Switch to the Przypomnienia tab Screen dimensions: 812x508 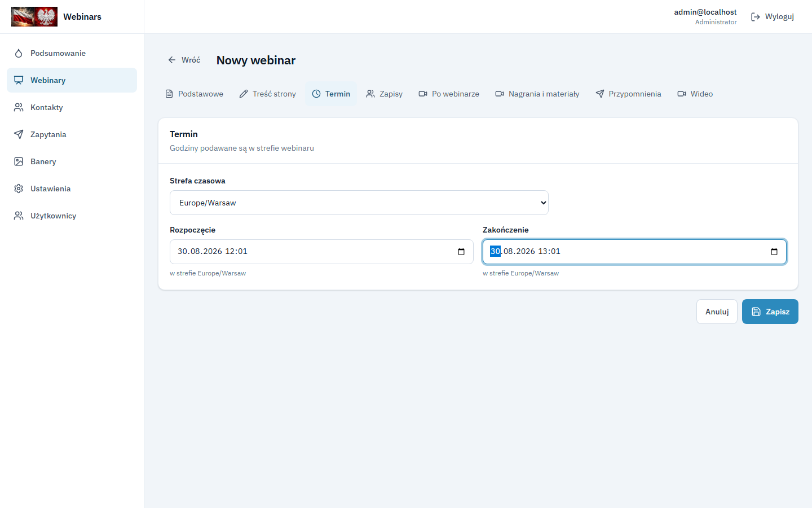click(x=628, y=94)
